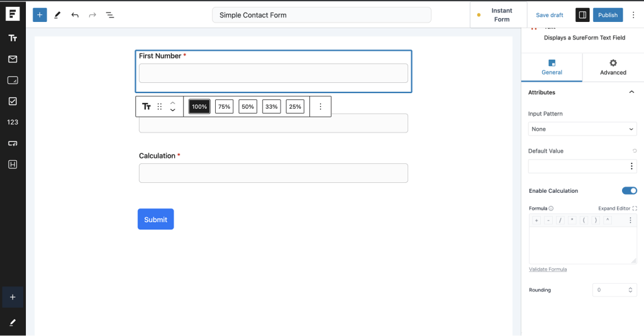644x336 pixels.
Task: Open the document overview list icon
Action: click(109, 15)
